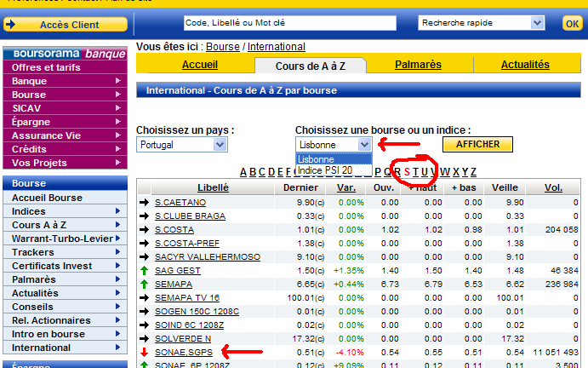Filter list by letter A
This screenshot has width=588, height=368.
pos(243,172)
